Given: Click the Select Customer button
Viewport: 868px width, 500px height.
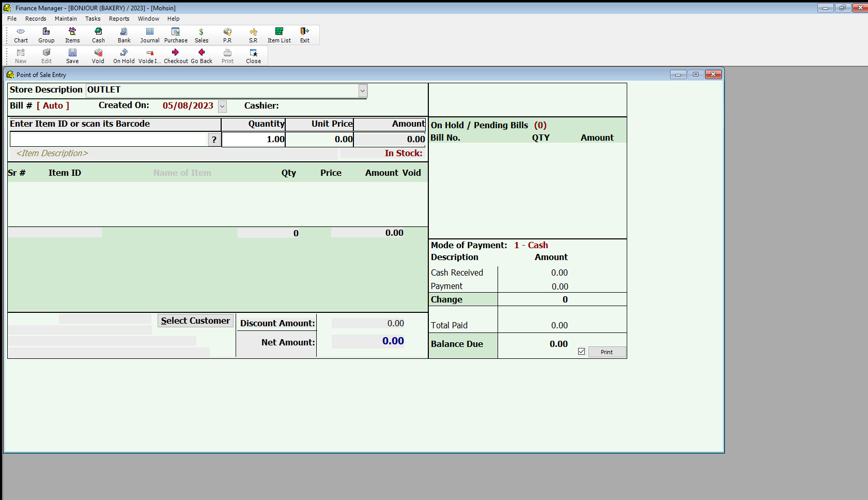Looking at the screenshot, I should point(195,321).
